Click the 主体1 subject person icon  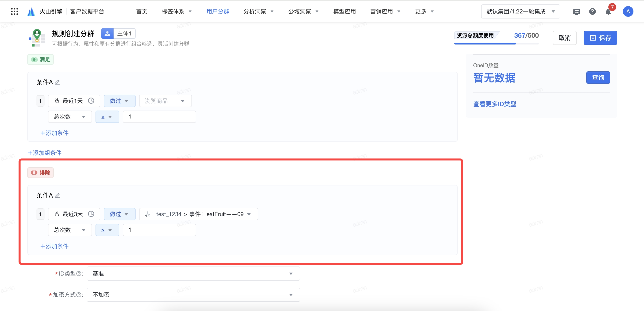point(107,33)
